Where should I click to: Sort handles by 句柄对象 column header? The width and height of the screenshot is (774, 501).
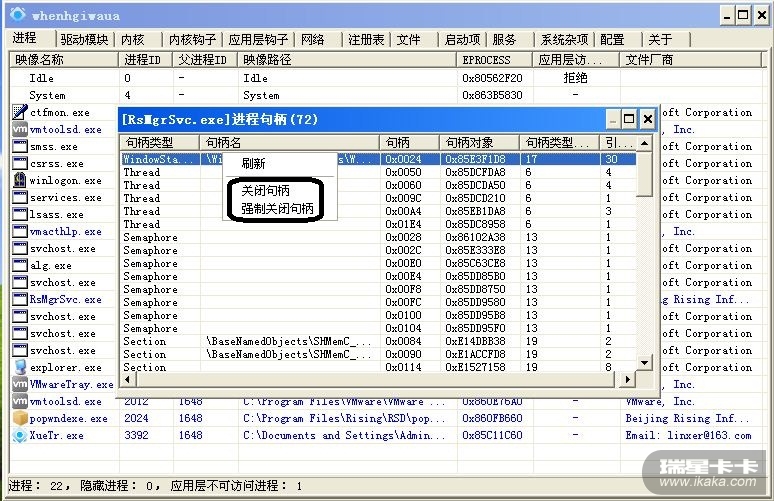(479, 143)
